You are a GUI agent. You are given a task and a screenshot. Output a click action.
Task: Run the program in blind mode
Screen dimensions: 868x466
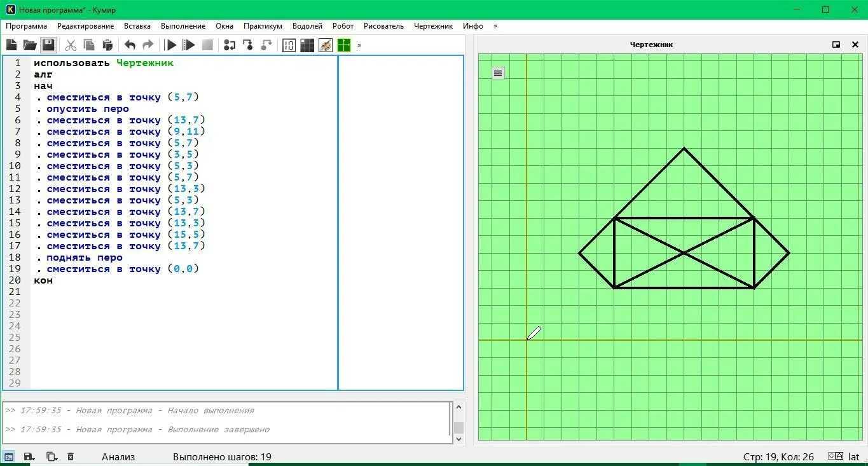[189, 45]
